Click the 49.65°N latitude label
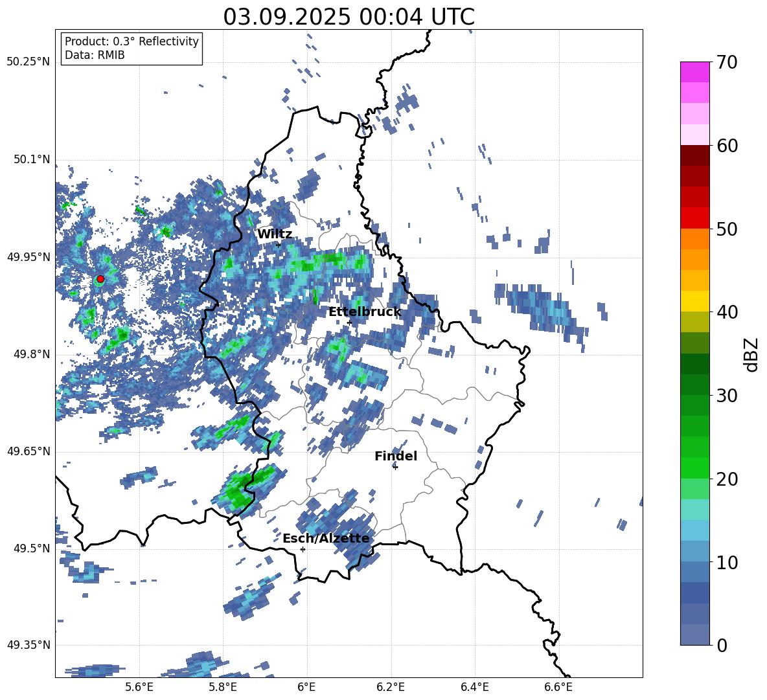This screenshot has width=767, height=700. [x=29, y=451]
